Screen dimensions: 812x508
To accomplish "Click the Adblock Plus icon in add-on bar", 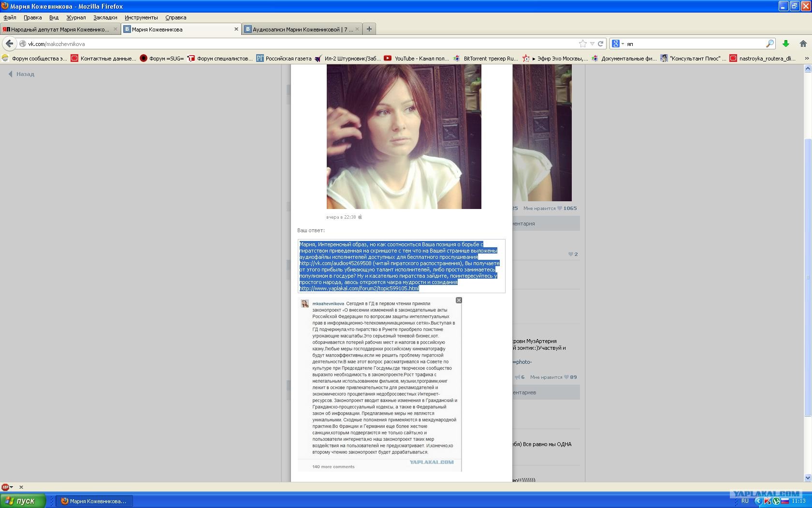I will 5,487.
